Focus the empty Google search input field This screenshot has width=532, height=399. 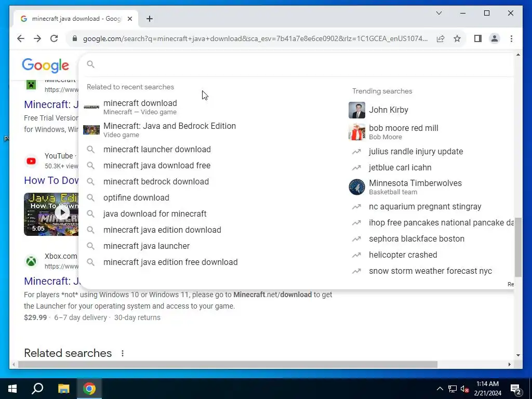click(x=302, y=64)
